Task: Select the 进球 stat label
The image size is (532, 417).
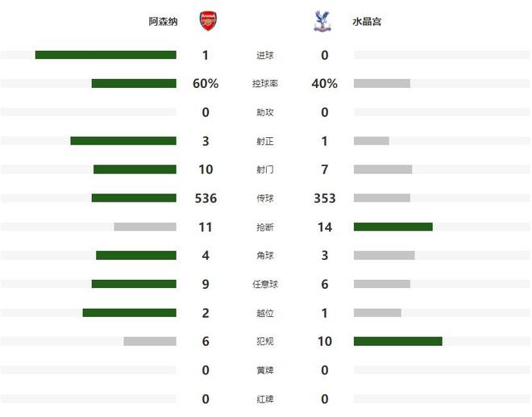Action: 265,56
